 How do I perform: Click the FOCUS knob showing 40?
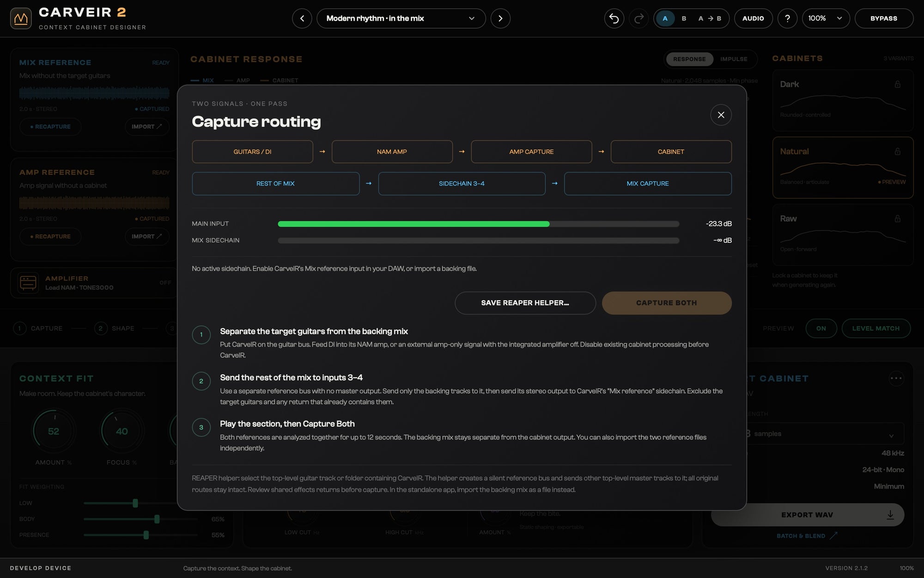click(x=122, y=431)
